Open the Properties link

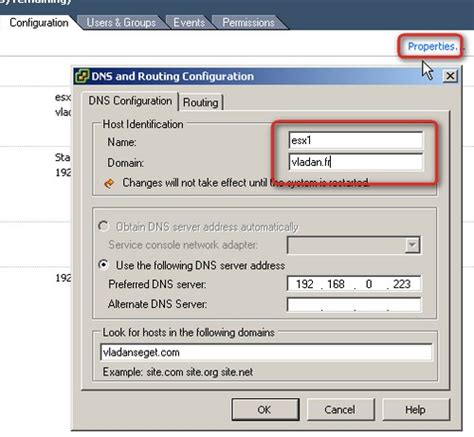click(x=432, y=46)
